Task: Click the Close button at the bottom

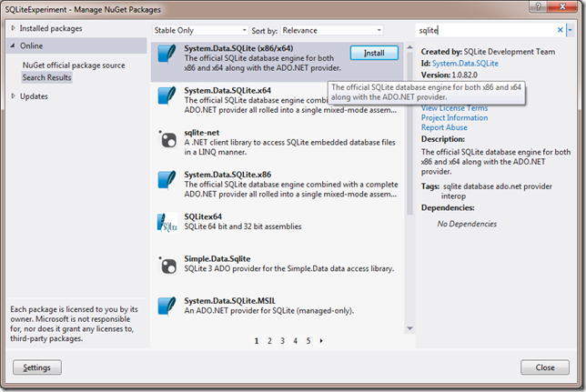Action: (545, 367)
